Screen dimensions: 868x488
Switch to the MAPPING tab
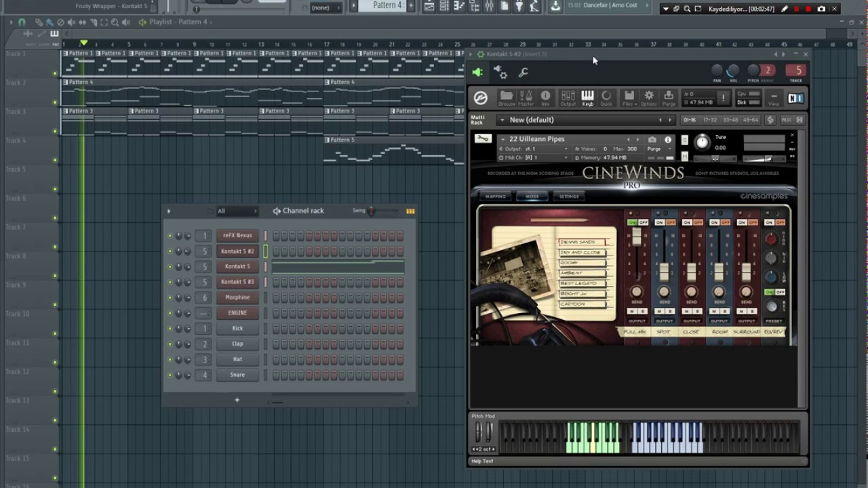pos(495,197)
